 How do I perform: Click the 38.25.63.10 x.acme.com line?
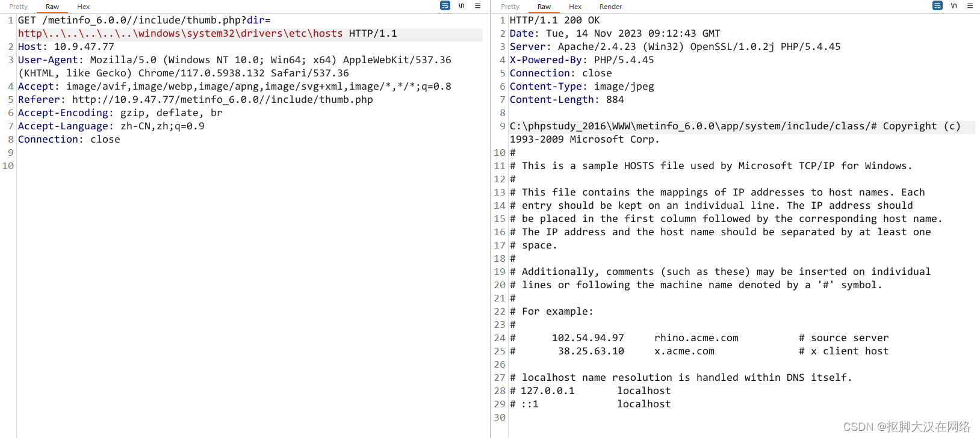pyautogui.click(x=699, y=351)
